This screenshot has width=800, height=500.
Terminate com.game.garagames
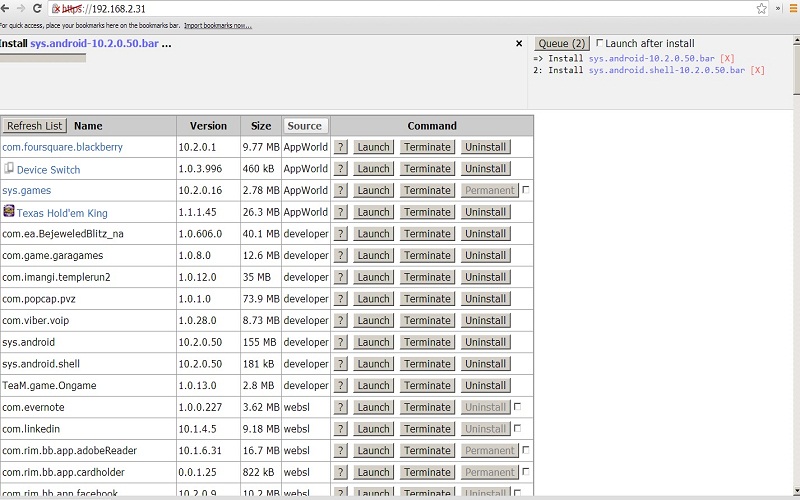[x=428, y=256]
